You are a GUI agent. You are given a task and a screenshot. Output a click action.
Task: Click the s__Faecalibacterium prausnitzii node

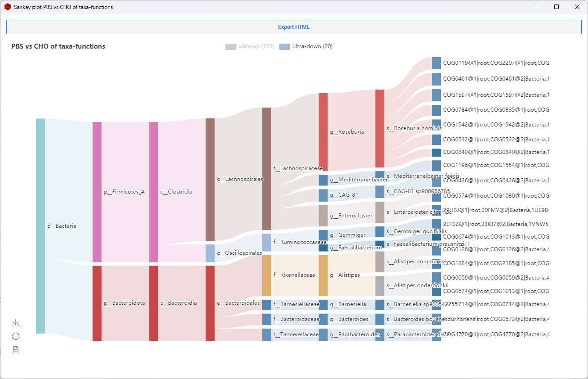380,244
